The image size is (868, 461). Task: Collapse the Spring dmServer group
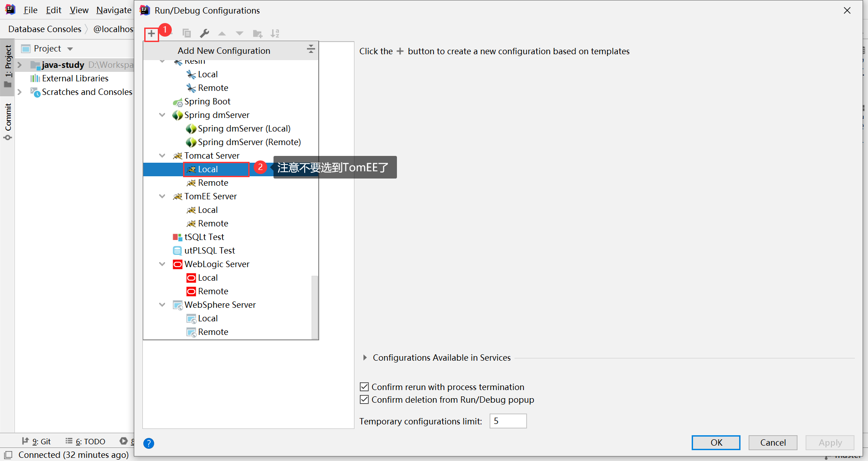(x=162, y=115)
